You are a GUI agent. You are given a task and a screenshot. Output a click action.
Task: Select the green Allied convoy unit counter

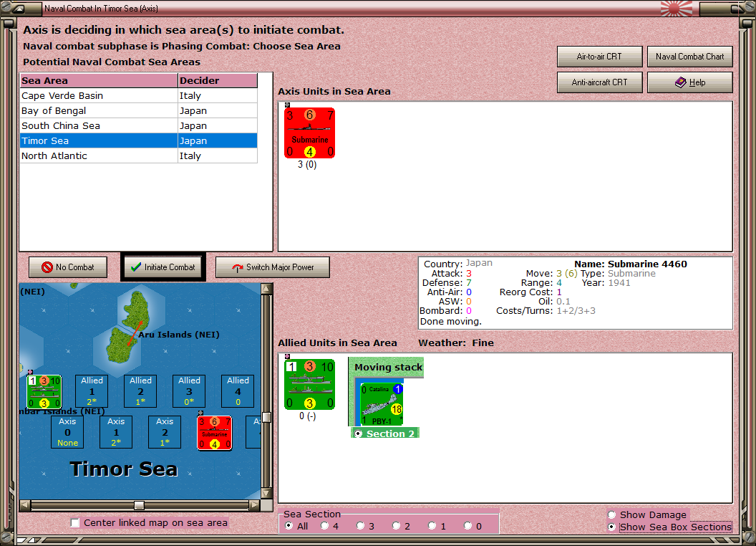309,384
